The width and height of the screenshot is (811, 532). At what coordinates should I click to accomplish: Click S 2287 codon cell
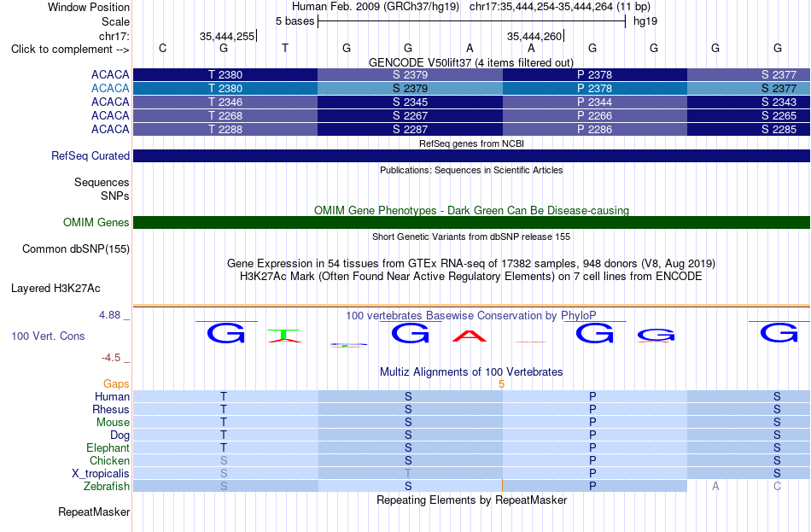(x=410, y=130)
